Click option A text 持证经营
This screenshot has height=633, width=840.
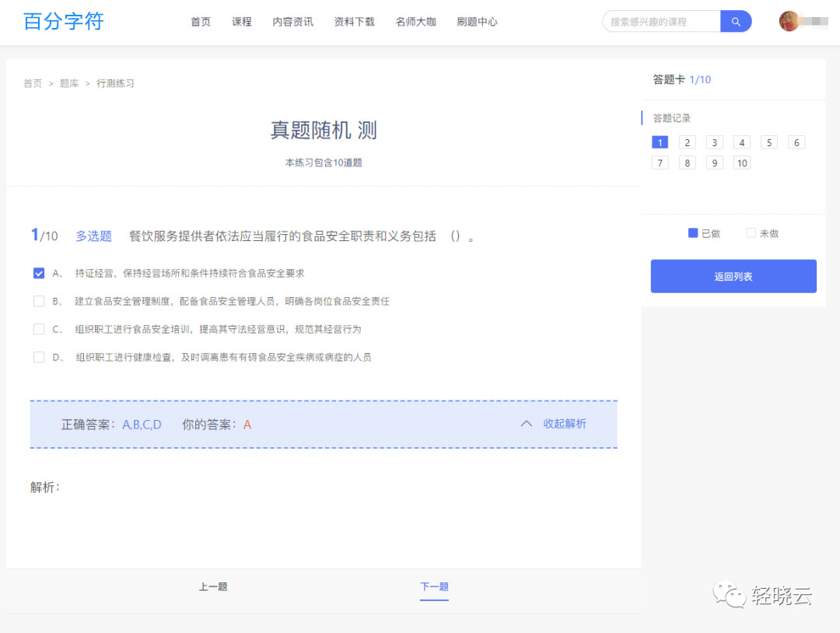(x=190, y=273)
